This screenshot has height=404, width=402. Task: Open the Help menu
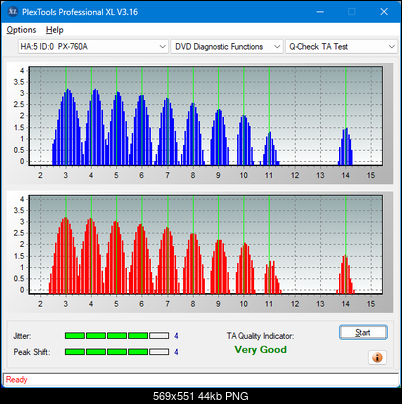pyautogui.click(x=55, y=30)
